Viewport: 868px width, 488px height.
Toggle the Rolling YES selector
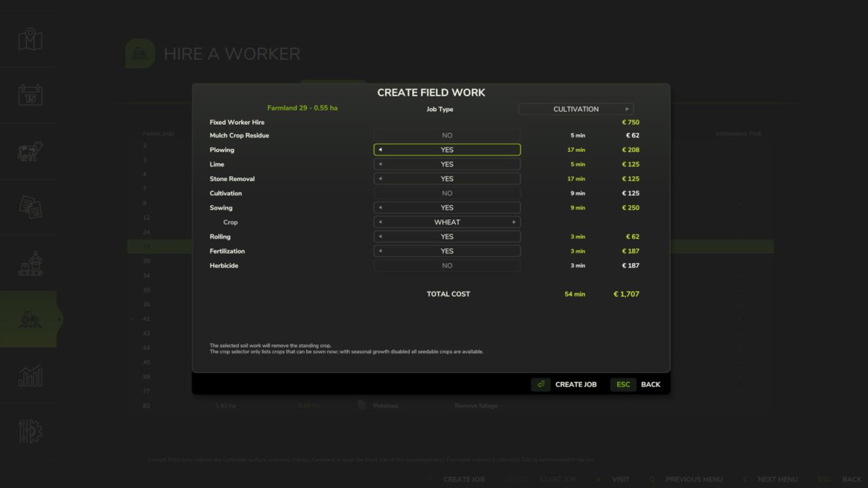tap(447, 237)
